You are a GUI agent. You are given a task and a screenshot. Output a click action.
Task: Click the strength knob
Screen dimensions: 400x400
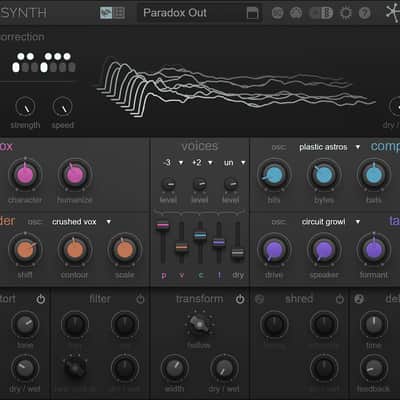pyautogui.click(x=25, y=107)
